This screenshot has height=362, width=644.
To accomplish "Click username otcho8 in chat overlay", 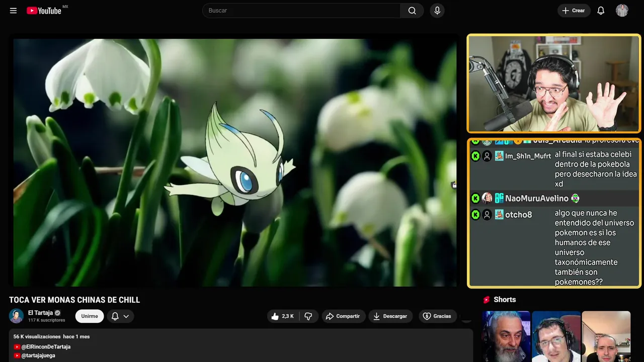I will coord(518,215).
